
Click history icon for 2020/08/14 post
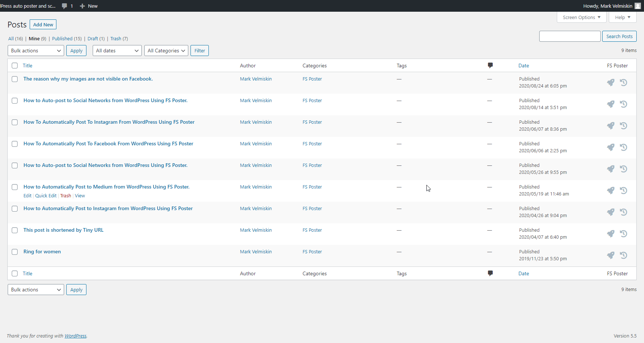pyautogui.click(x=623, y=104)
